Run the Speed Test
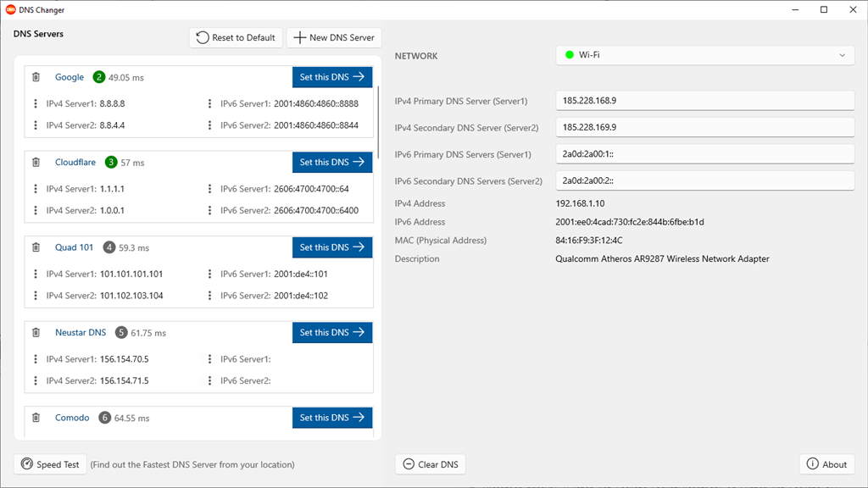Viewport: 868px width, 488px height. (50, 464)
